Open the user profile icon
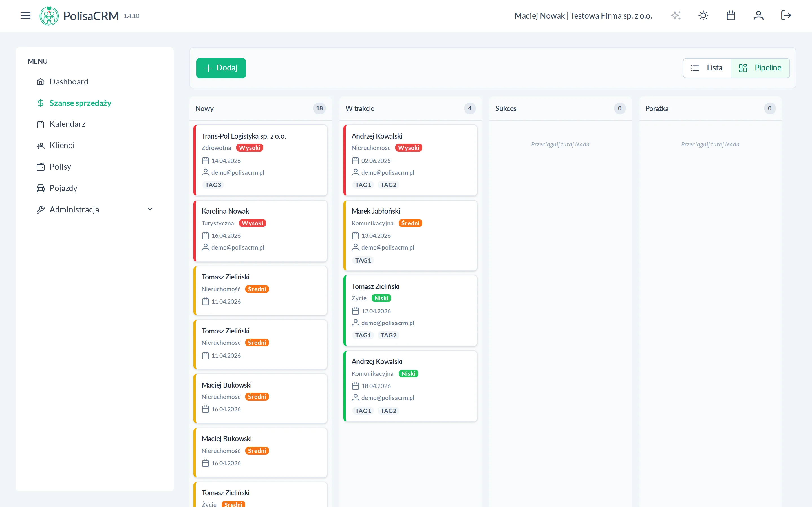Image resolution: width=812 pixels, height=507 pixels. point(759,15)
